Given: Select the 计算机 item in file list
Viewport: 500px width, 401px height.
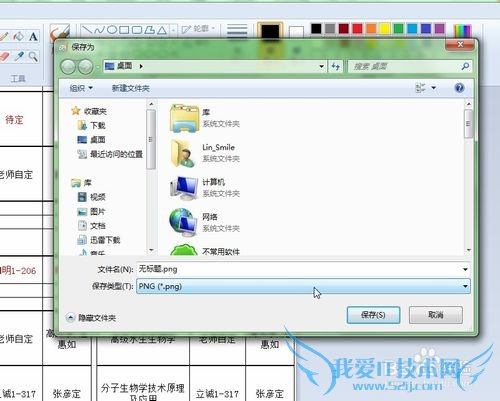Looking at the screenshot, I should point(205,188).
